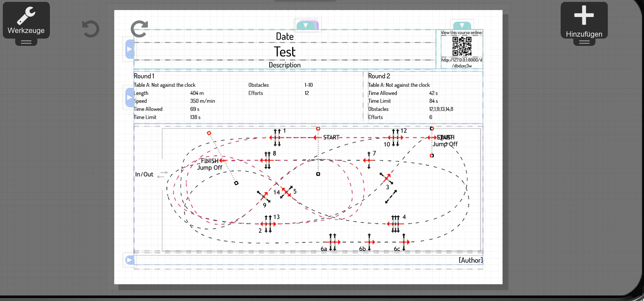Select Round 1 Time Allowed 69 s

(195, 109)
